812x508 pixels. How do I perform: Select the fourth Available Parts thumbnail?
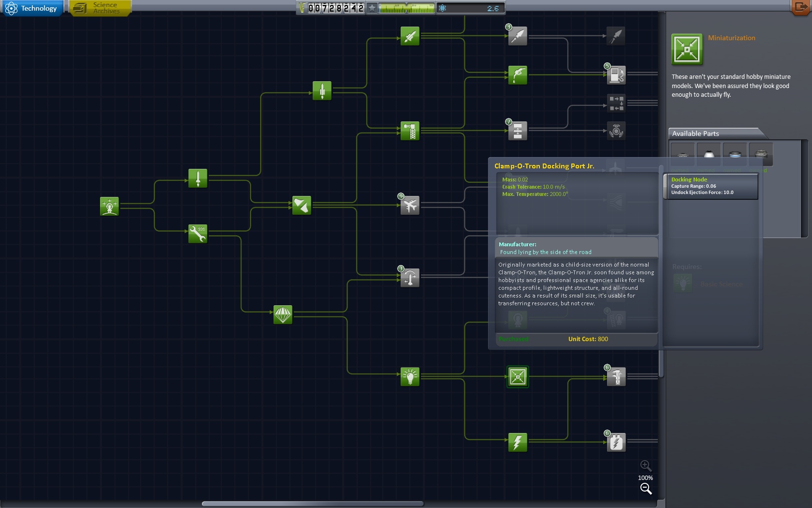(x=761, y=154)
